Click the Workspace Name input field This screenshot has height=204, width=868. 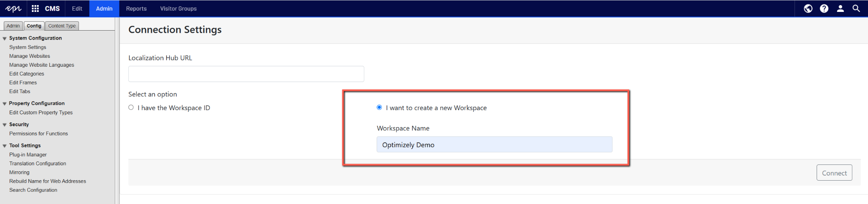tap(494, 144)
